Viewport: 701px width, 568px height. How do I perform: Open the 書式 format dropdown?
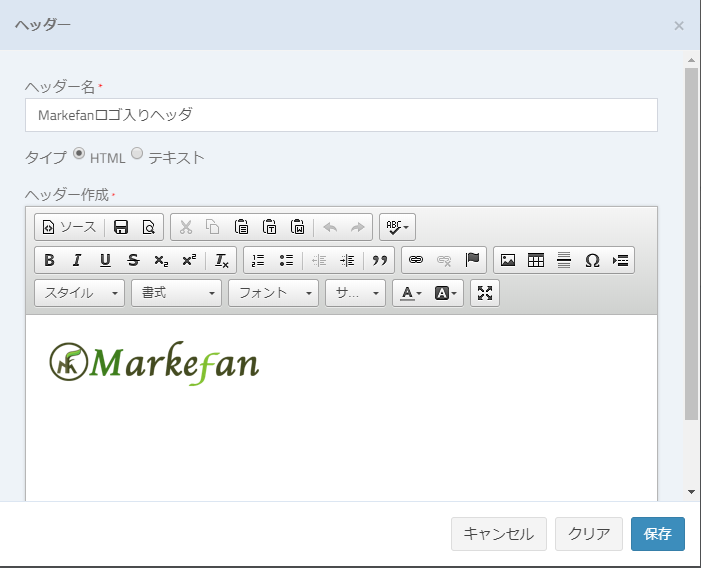point(176,293)
